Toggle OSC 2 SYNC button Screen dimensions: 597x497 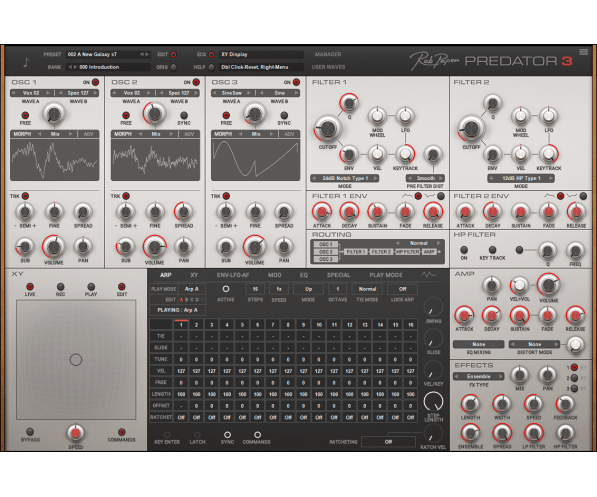tap(184, 115)
